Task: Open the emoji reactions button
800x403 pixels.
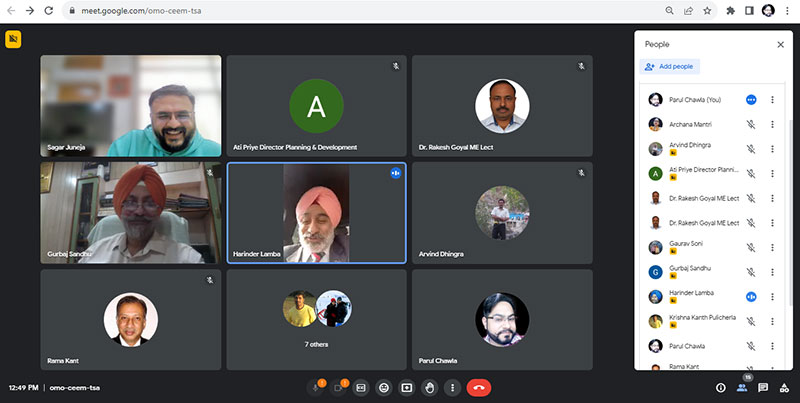Action: 384,387
